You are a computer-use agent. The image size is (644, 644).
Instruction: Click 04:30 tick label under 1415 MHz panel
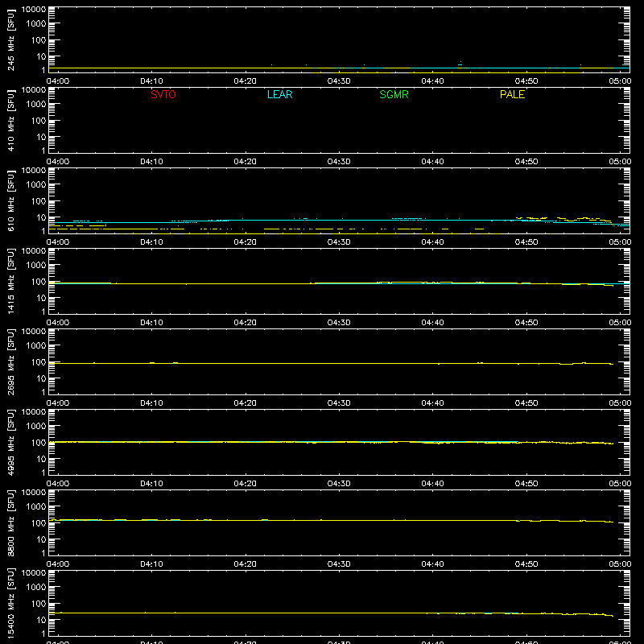pos(339,323)
